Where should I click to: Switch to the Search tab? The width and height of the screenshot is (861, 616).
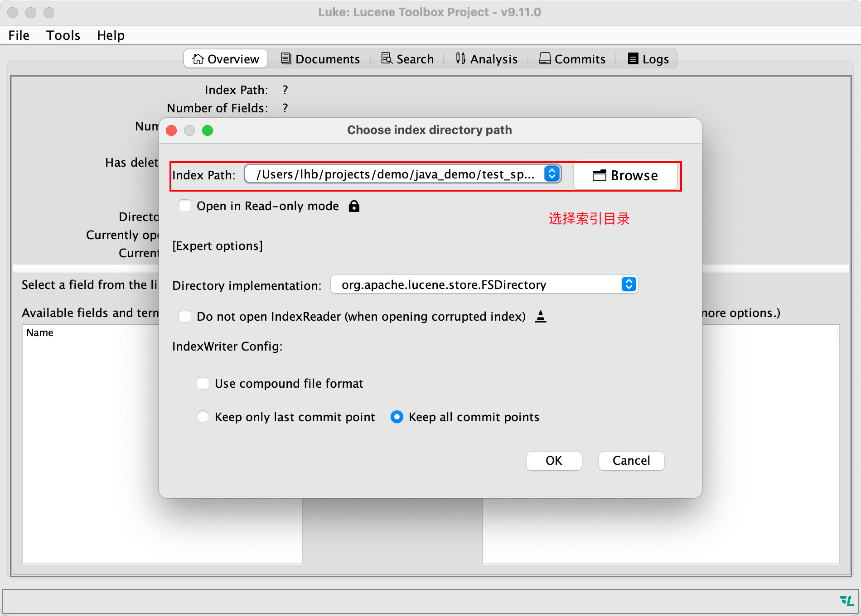407,59
